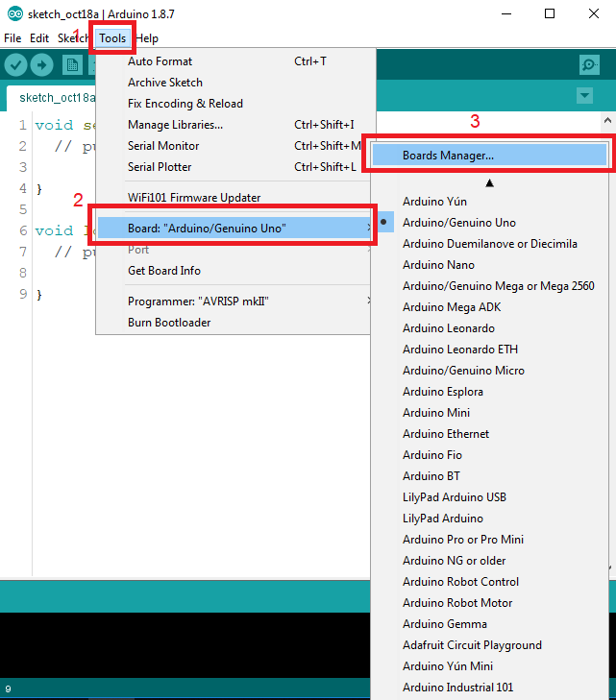Maximize the Arduino window
Viewport: 616px width, 700px height.
(550, 13)
